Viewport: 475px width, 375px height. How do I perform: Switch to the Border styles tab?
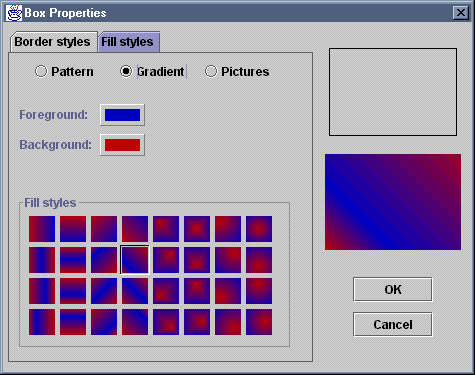point(53,42)
